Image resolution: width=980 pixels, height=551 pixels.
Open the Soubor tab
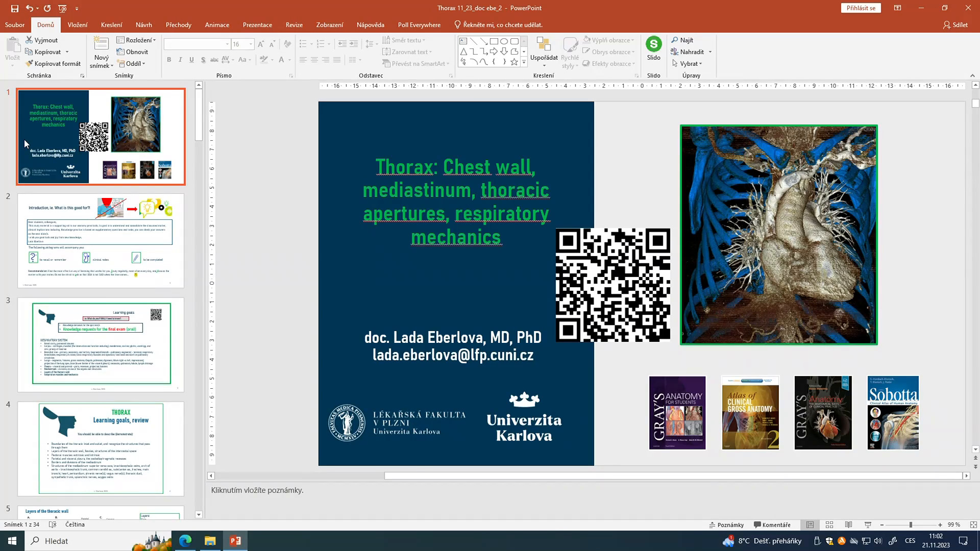point(15,24)
